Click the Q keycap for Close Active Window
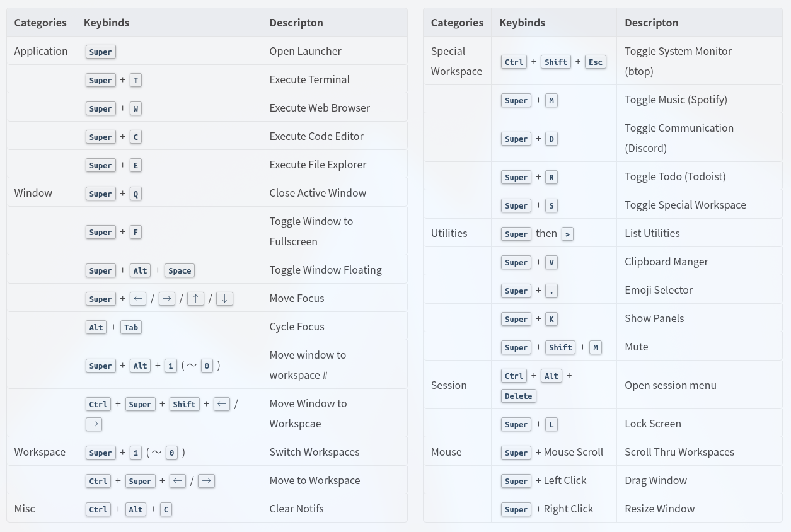 136,194
